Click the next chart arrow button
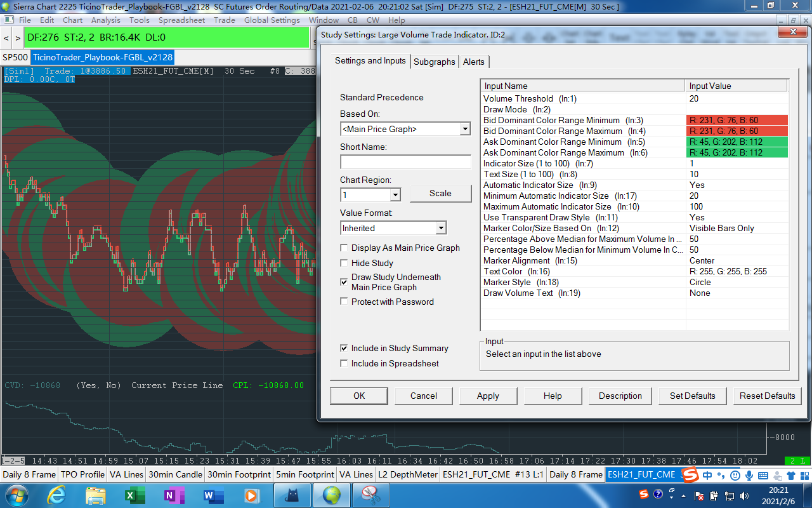The image size is (812, 508). (x=17, y=38)
